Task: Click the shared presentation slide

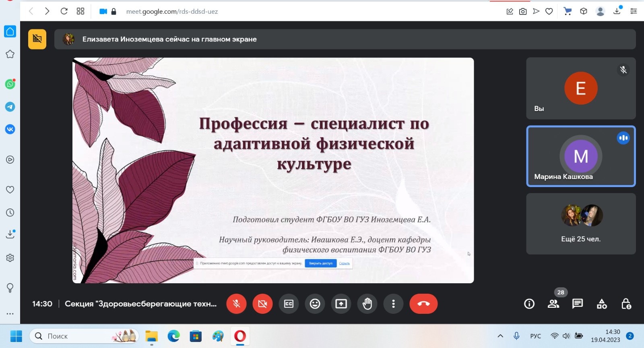Action: (273, 170)
